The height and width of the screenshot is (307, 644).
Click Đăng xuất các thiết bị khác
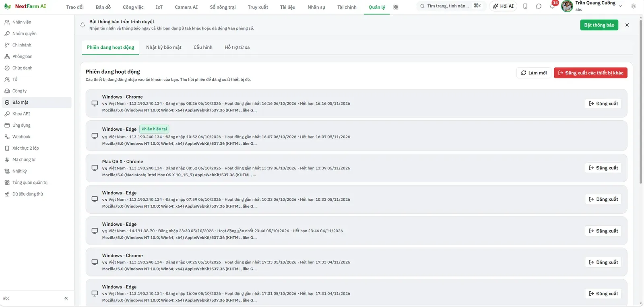tap(590, 73)
